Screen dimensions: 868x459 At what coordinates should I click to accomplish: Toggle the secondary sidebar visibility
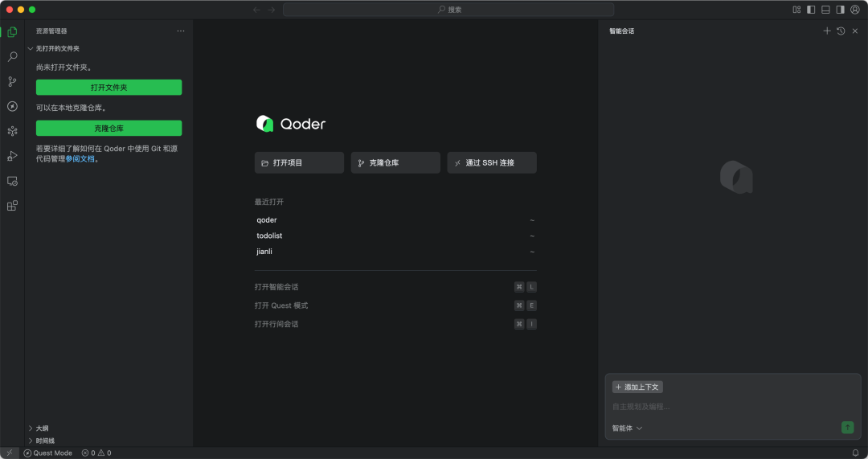click(840, 10)
